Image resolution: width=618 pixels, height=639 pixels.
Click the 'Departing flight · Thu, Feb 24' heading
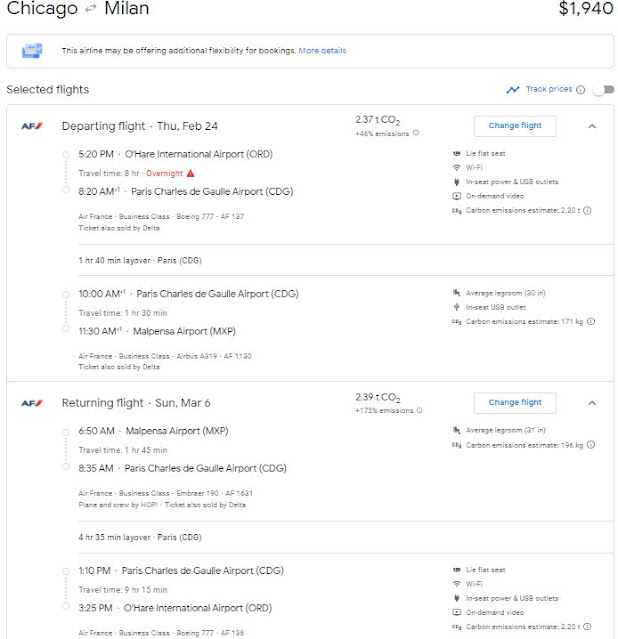(139, 126)
